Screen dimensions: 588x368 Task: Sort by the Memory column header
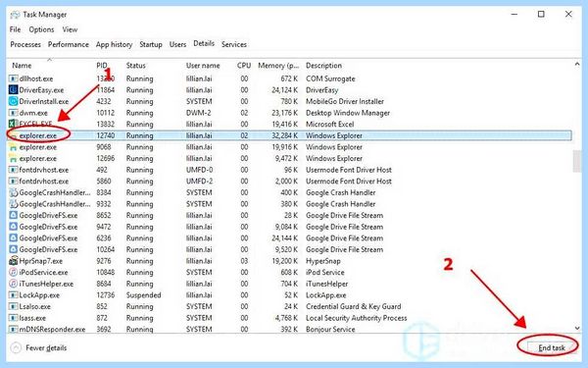coord(278,66)
